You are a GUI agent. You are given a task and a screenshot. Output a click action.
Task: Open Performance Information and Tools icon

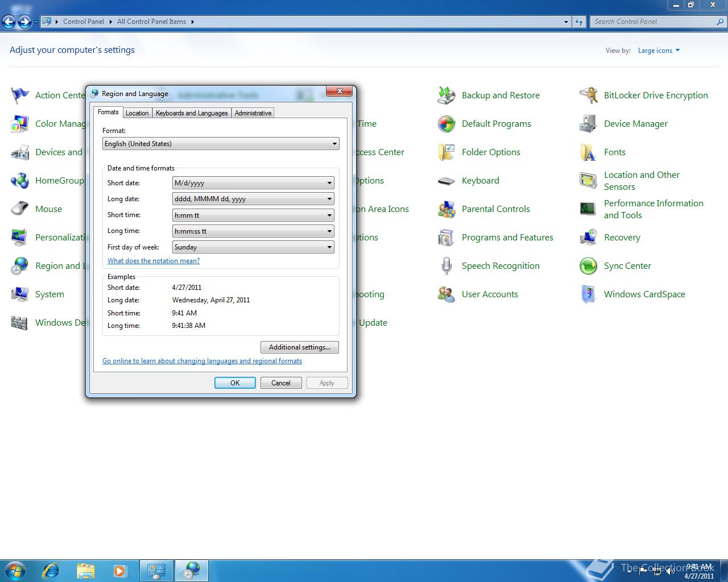pyautogui.click(x=589, y=209)
